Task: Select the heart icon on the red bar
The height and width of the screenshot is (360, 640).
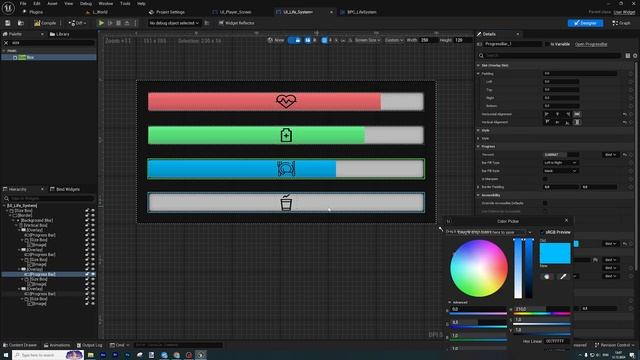Action: (x=286, y=101)
